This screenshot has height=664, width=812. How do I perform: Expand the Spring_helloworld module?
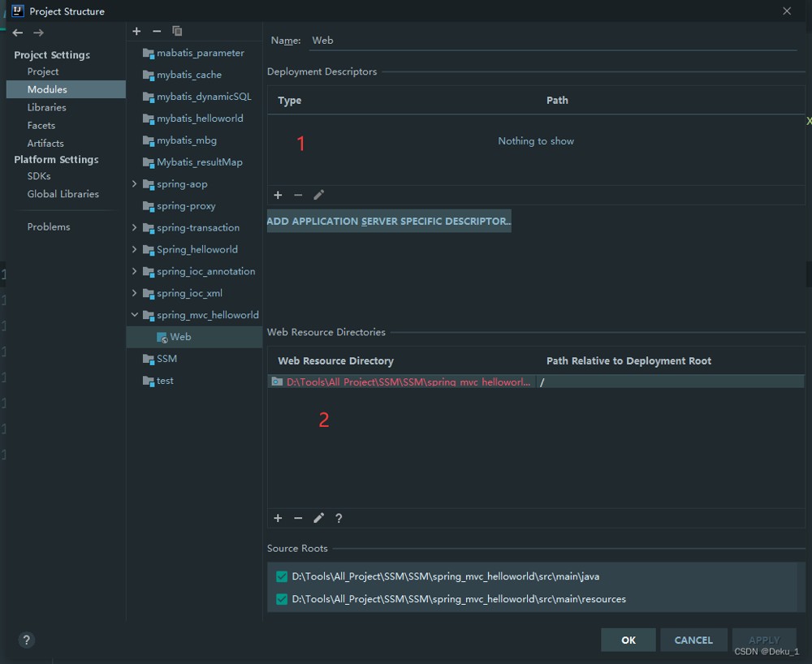135,249
